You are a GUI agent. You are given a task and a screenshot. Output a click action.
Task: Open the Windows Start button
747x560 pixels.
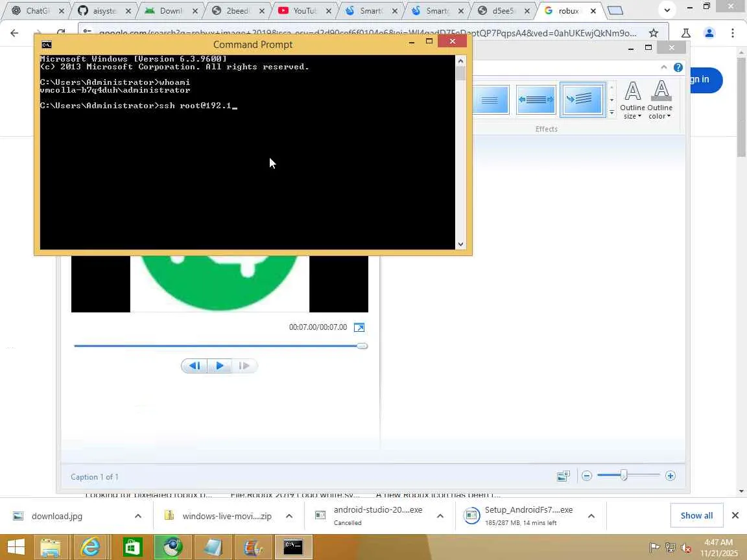coord(16,547)
